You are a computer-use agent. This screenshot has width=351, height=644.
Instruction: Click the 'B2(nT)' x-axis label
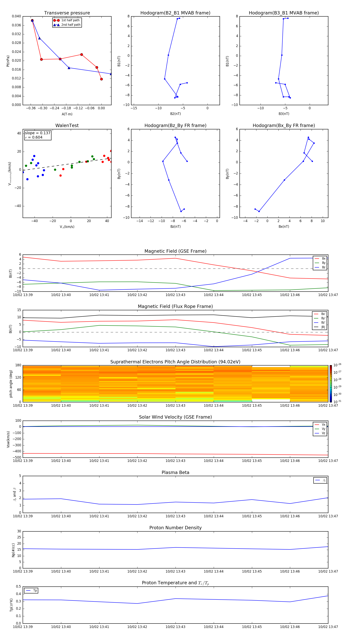point(175,114)
